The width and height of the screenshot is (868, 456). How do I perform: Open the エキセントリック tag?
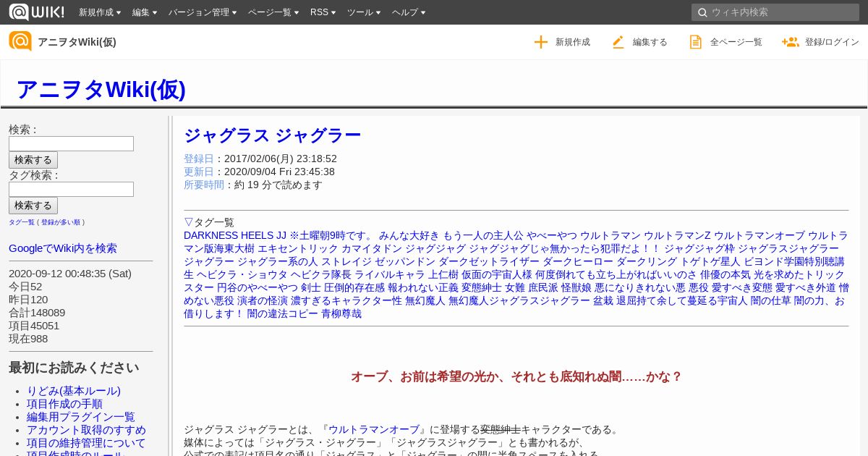point(298,248)
